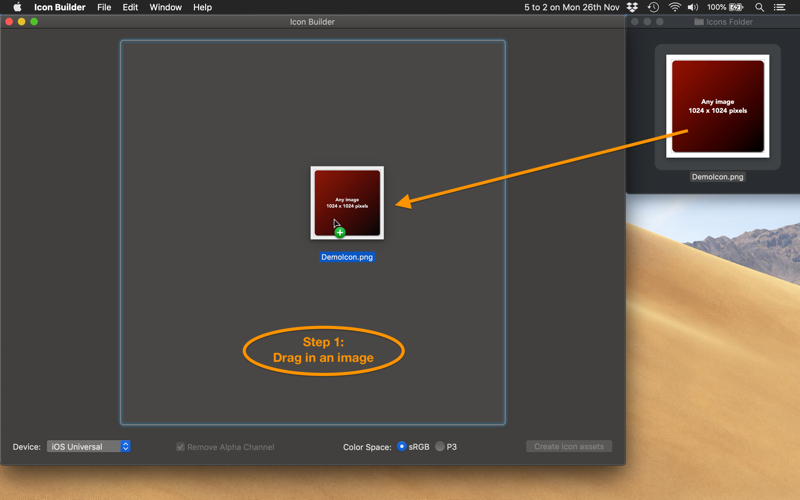Open Spotlight search magnifier

coord(759,7)
